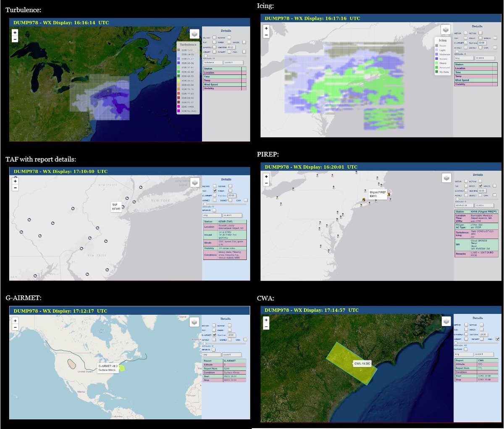Click Start time field in Turbulence panel
Screen dimensions: 504x429
pos(231,47)
